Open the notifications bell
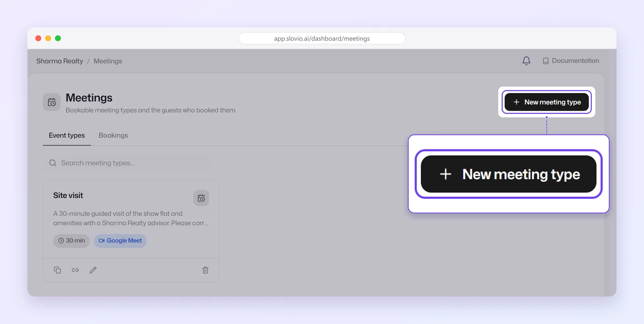The height and width of the screenshot is (324, 644). tap(526, 61)
